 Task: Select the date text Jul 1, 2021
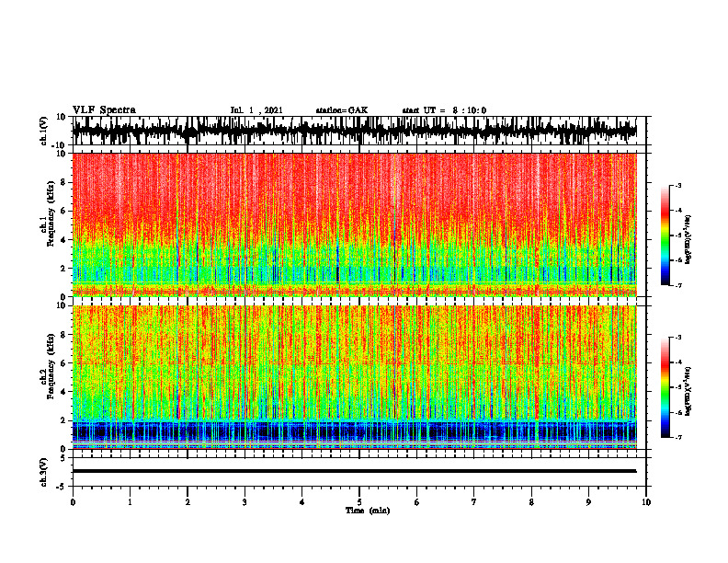(x=256, y=110)
